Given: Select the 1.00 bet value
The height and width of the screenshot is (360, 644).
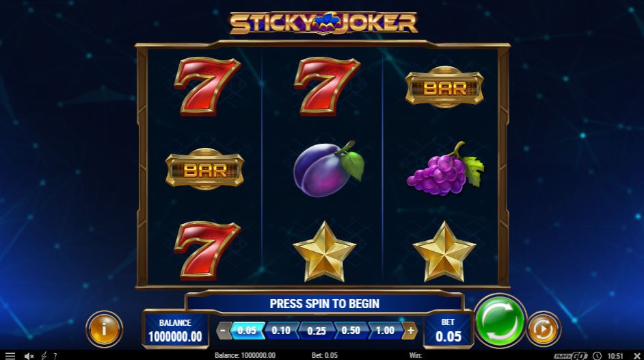Looking at the screenshot, I should [385, 331].
